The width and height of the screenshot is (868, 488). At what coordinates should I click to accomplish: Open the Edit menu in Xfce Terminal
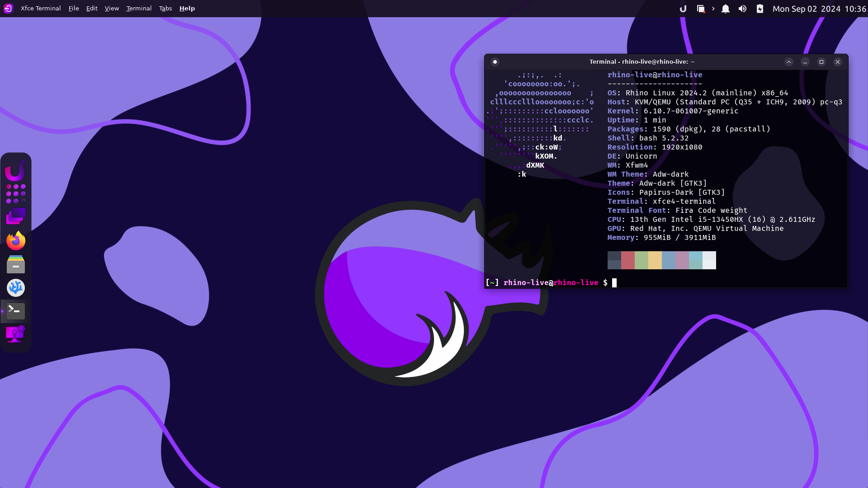tap(91, 8)
